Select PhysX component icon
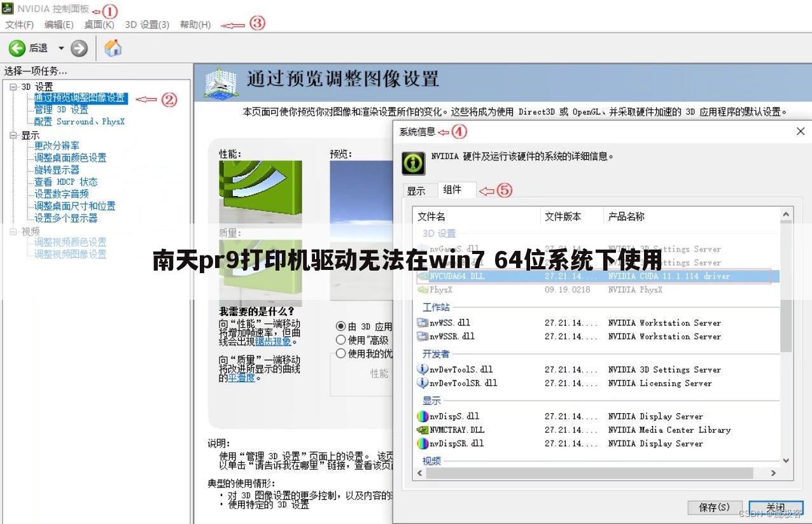The image size is (812, 524). [422, 290]
